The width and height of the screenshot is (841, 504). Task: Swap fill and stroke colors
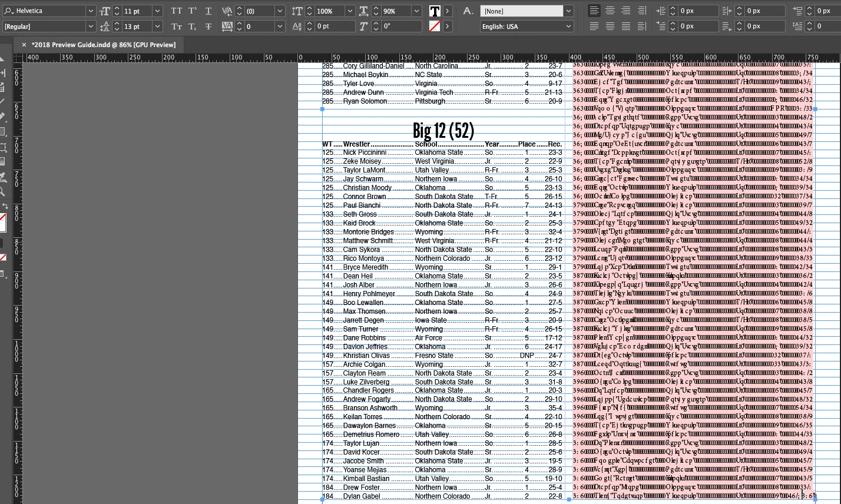point(5,207)
